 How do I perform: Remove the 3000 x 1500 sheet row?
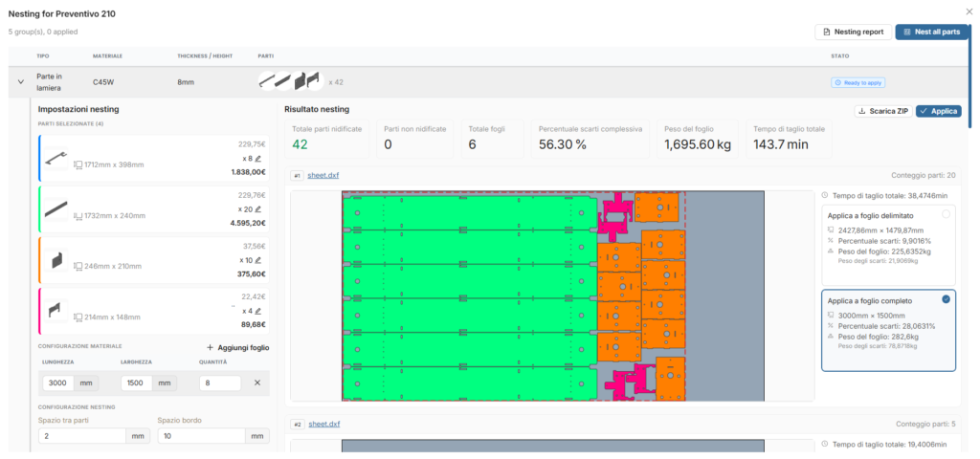(x=257, y=382)
